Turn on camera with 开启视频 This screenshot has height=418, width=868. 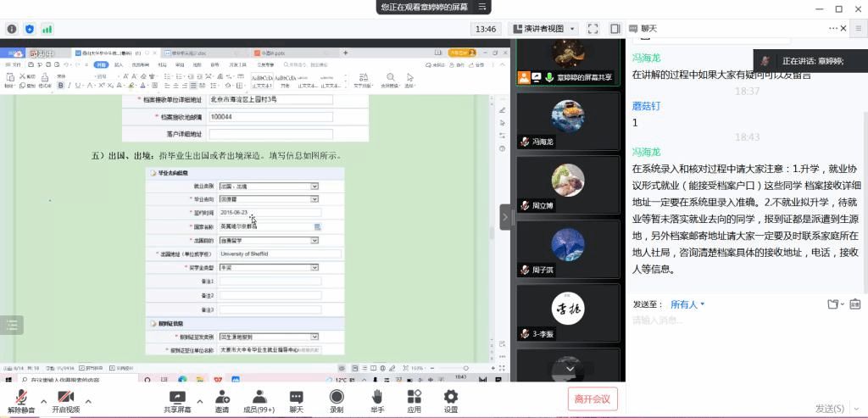[x=65, y=397]
